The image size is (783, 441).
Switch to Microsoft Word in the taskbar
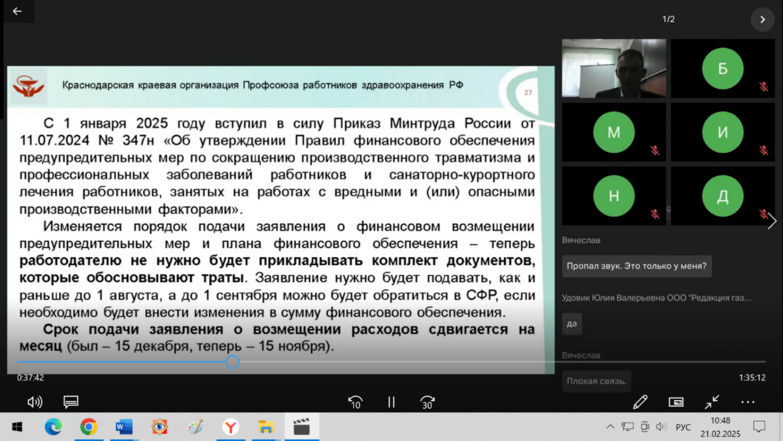point(124,427)
